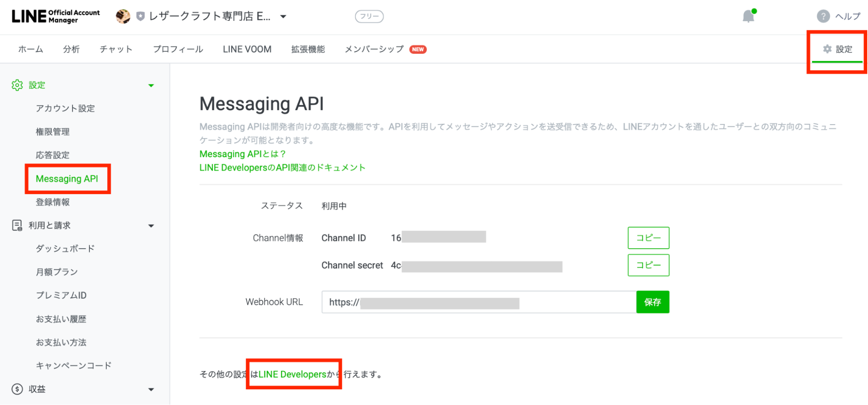Click the LINE Official Account Manager logo
The width and height of the screenshot is (868, 405).
pyautogui.click(x=56, y=16)
